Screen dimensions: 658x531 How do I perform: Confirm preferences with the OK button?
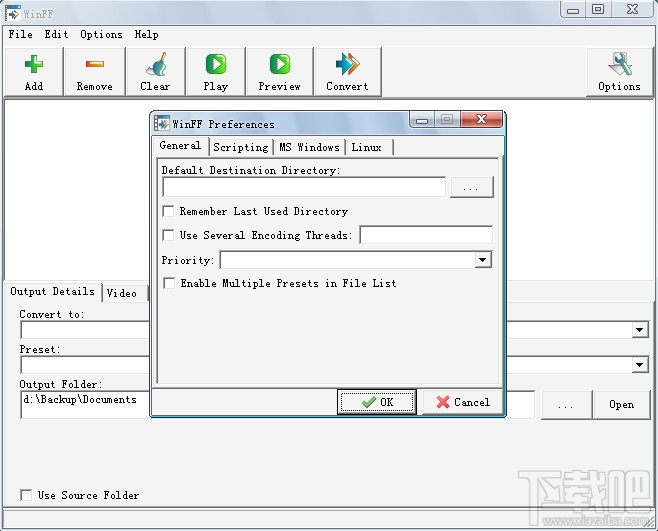(377, 402)
